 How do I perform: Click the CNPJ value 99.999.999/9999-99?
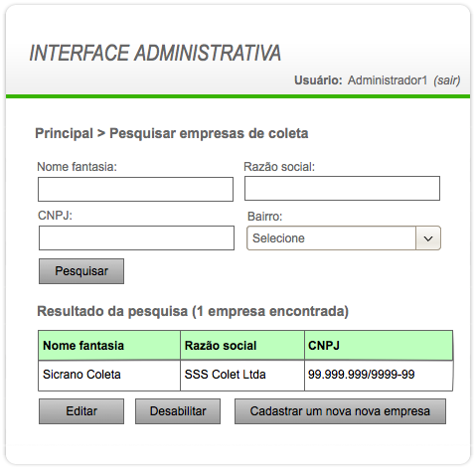pyautogui.click(x=362, y=375)
